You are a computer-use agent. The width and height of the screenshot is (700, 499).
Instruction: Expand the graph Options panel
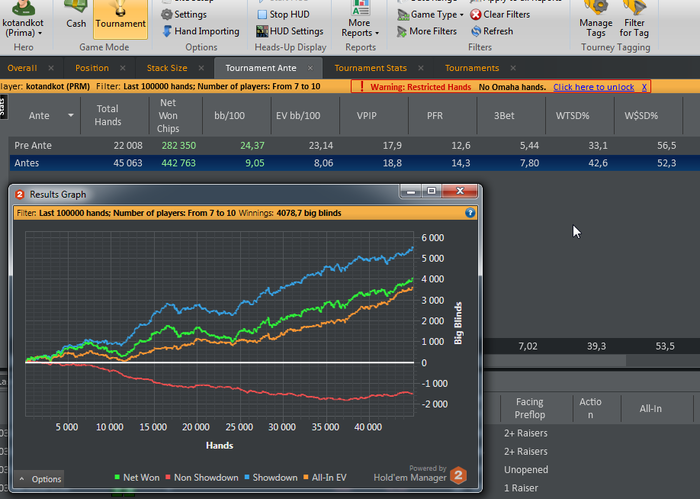click(x=40, y=479)
